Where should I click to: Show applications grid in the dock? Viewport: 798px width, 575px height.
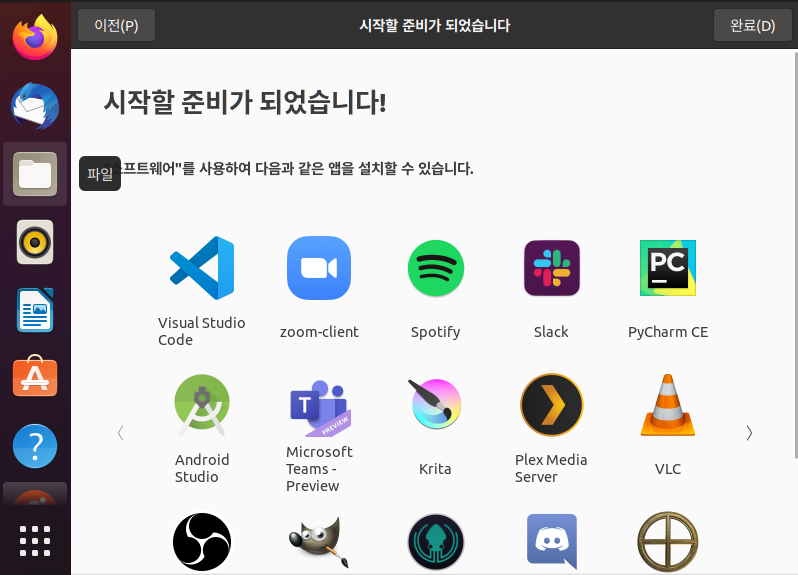(x=35, y=541)
